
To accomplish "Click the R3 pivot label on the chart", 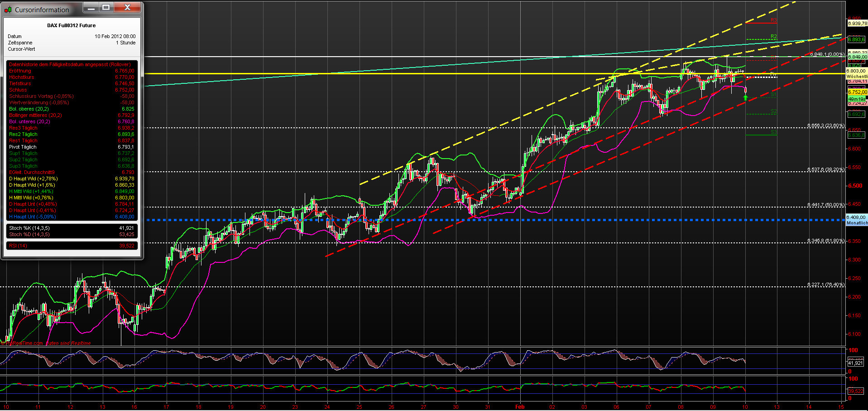I will tap(774, 20).
